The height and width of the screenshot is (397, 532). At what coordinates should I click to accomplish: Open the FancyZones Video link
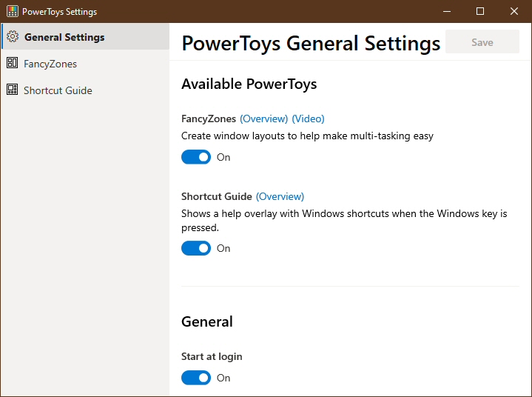coord(308,119)
